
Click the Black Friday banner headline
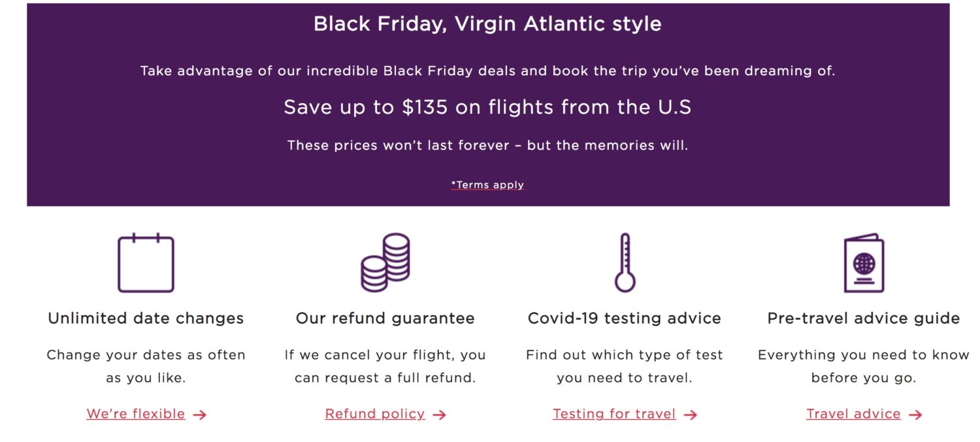[488, 24]
